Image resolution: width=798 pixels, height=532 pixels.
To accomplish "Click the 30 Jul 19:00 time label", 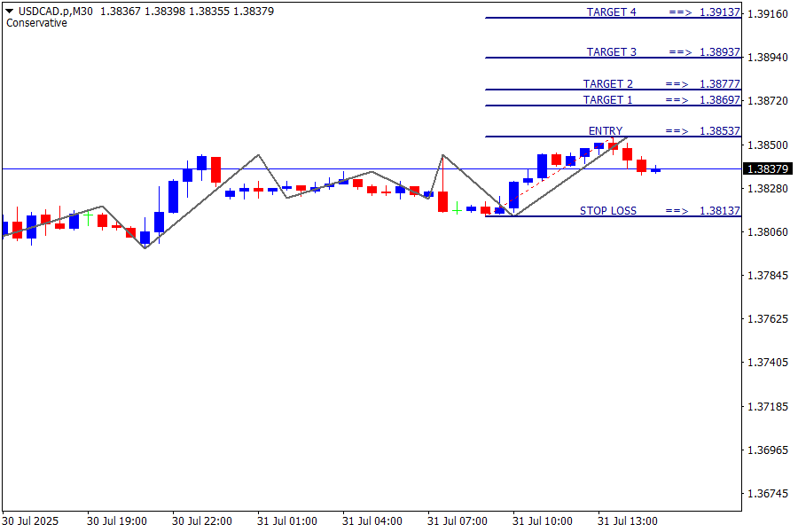I will tap(116, 521).
